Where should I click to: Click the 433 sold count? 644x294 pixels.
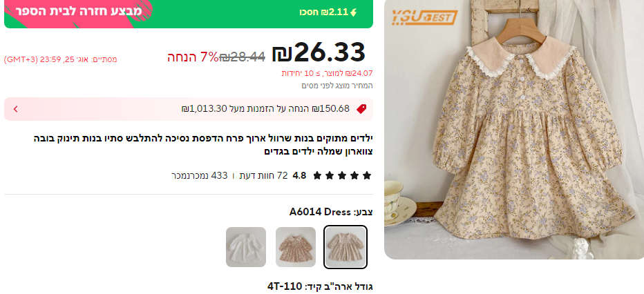[x=199, y=176]
